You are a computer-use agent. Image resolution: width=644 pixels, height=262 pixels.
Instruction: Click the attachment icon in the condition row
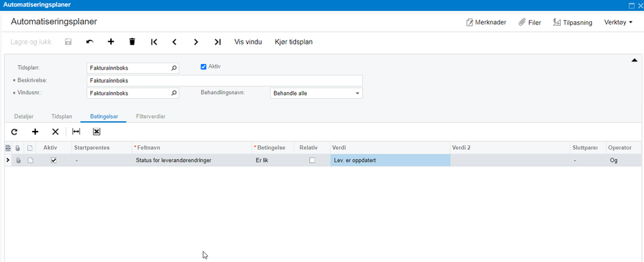coord(18,161)
